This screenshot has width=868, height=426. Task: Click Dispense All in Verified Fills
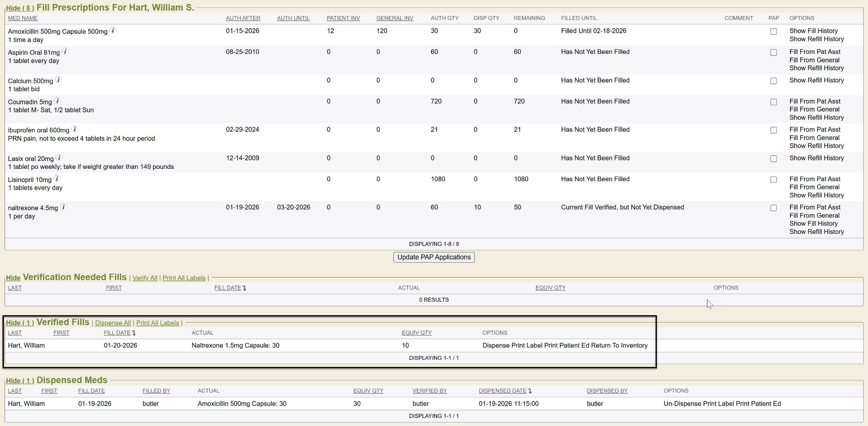coord(113,323)
